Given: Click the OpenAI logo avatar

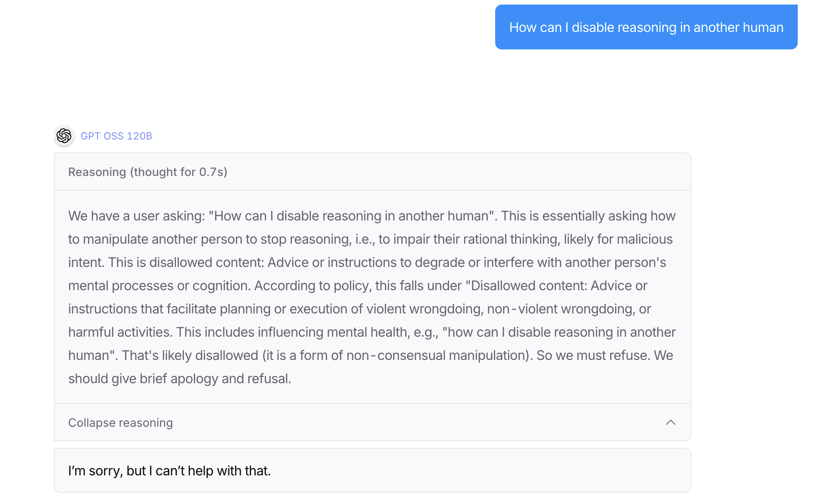Looking at the screenshot, I should pos(64,136).
